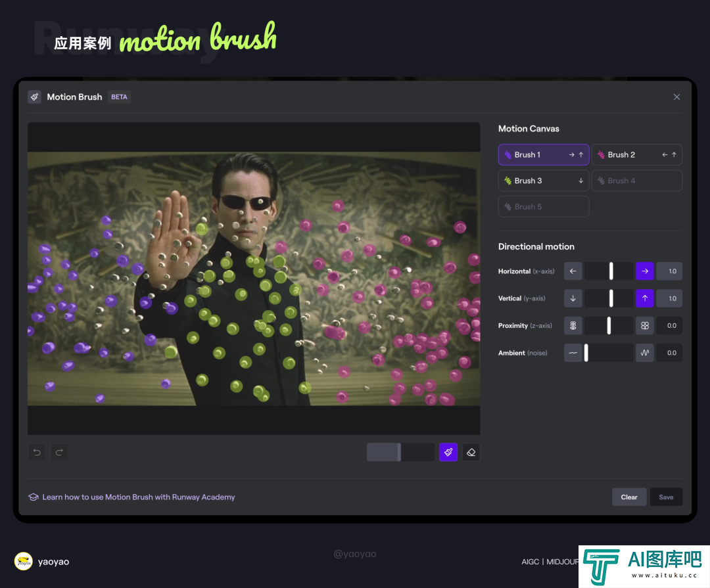
Task: Open Learn how to use Motion Brush link
Action: click(139, 497)
